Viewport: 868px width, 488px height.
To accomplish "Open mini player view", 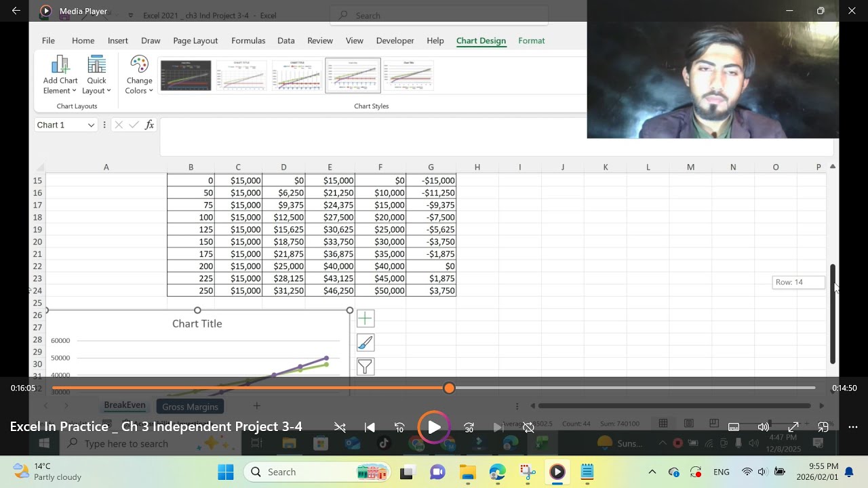I will click(823, 427).
